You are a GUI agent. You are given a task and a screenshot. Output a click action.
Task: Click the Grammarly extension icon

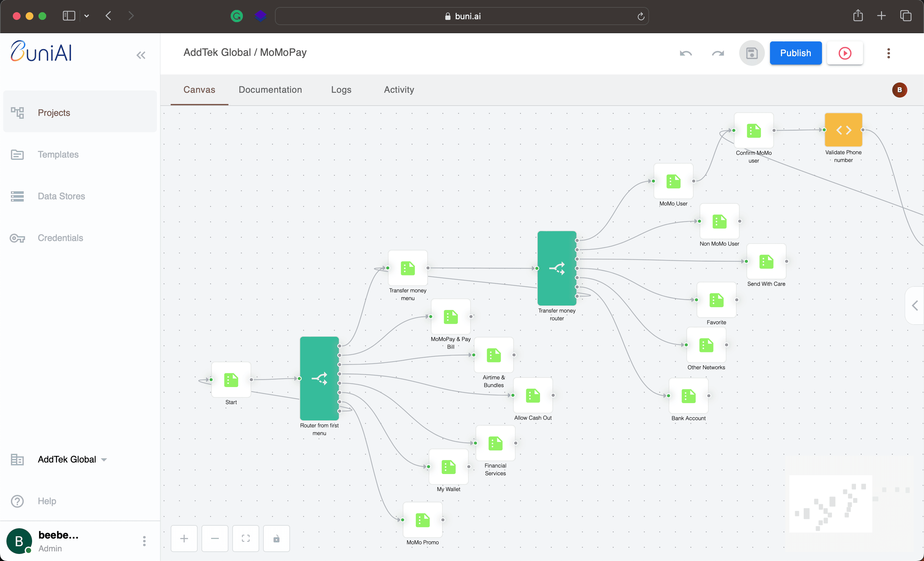237,16
